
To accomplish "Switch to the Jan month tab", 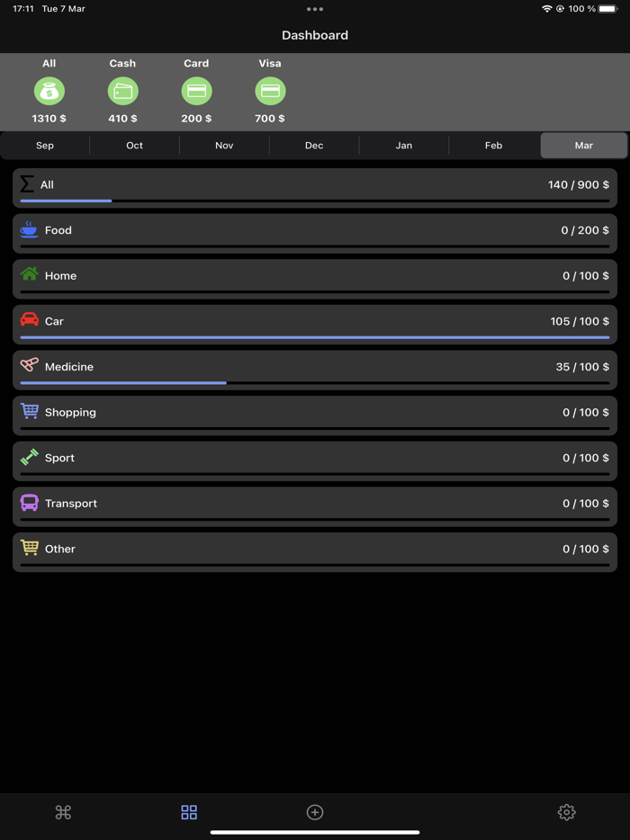I will click(x=403, y=145).
